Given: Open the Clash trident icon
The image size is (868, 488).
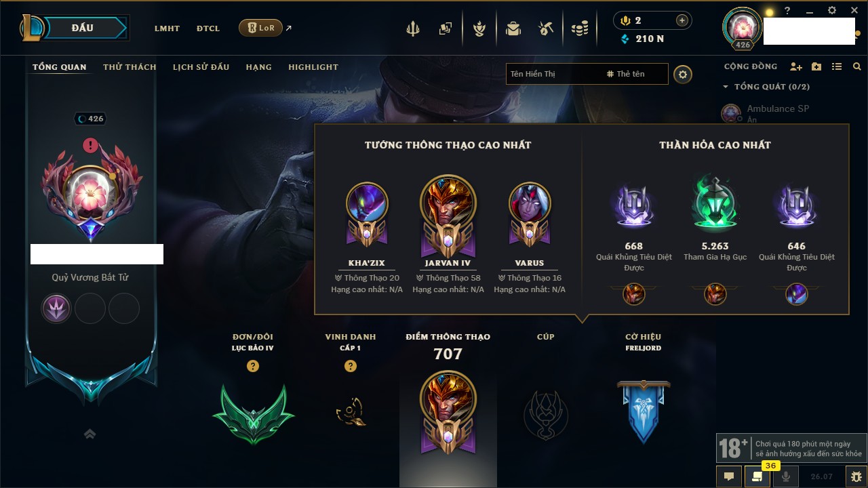Looking at the screenshot, I should pos(412,28).
